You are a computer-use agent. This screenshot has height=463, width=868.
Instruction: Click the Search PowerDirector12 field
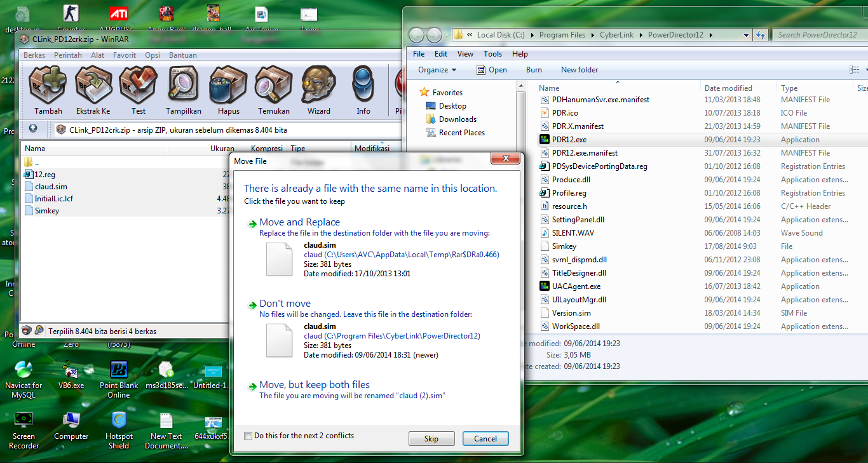pos(821,35)
